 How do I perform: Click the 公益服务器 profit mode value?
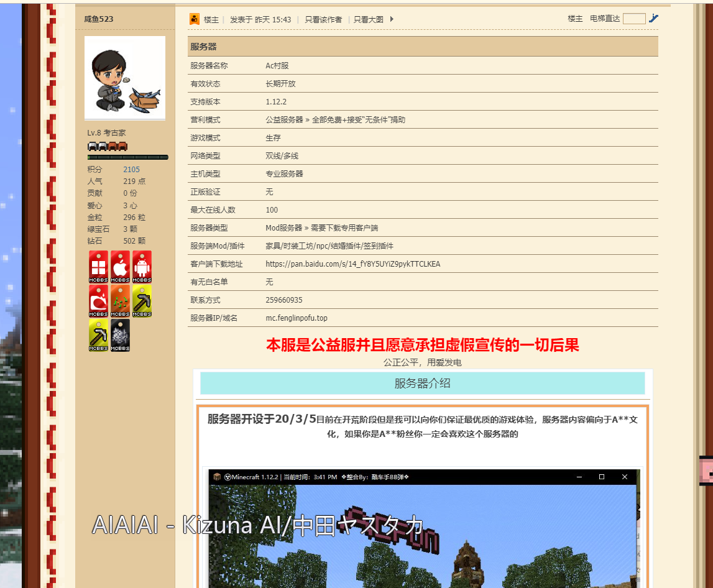[335, 119]
